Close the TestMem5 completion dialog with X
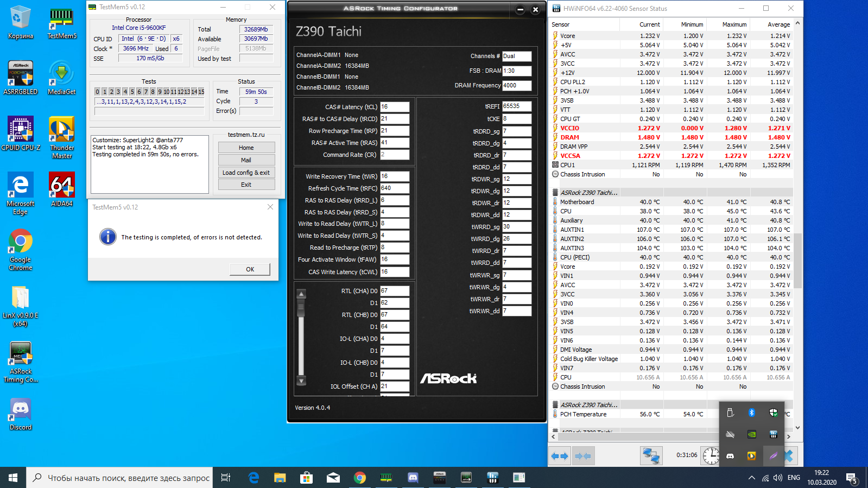This screenshot has width=868, height=488. click(x=270, y=207)
